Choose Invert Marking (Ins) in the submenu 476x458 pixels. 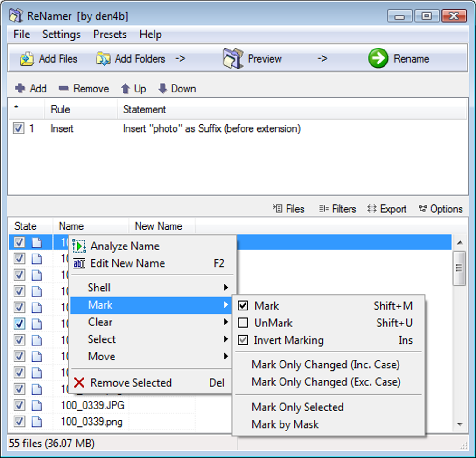click(329, 340)
